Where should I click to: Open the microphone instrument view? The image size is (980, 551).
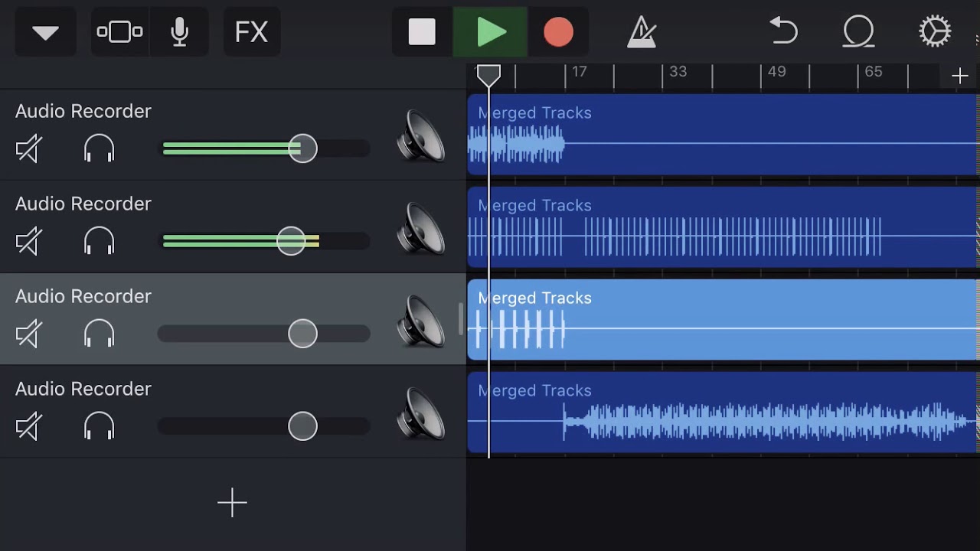click(179, 32)
